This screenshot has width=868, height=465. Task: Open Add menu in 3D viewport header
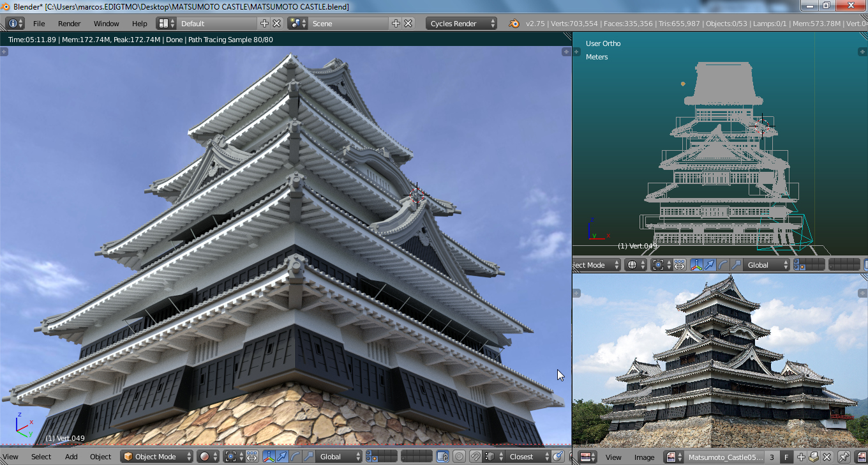click(x=71, y=457)
